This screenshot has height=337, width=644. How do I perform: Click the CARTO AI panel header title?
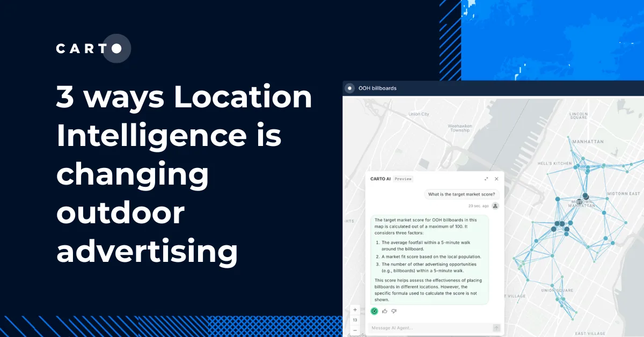(x=380, y=179)
